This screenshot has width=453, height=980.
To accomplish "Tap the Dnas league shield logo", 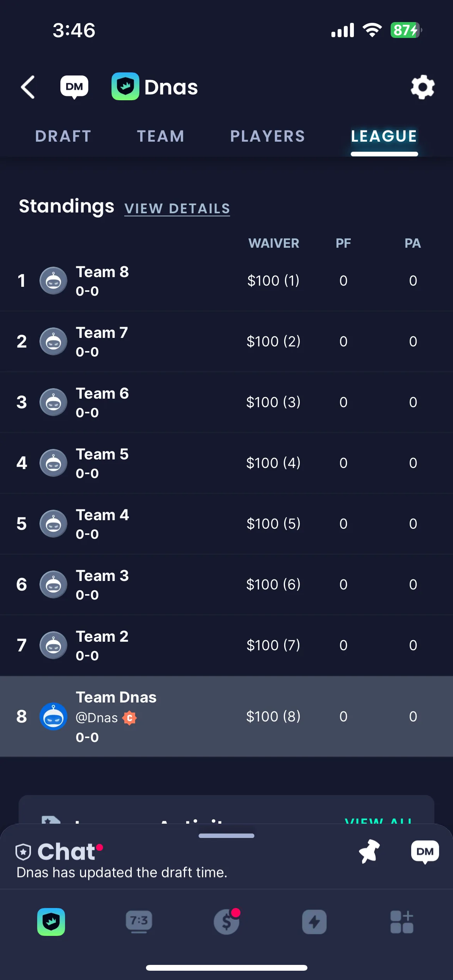I will pyautogui.click(x=125, y=86).
